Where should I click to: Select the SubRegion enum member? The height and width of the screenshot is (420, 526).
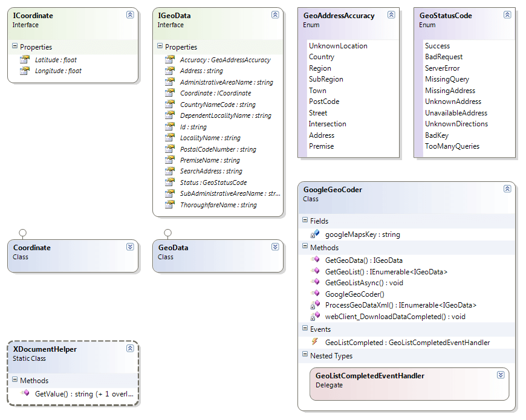(x=326, y=79)
